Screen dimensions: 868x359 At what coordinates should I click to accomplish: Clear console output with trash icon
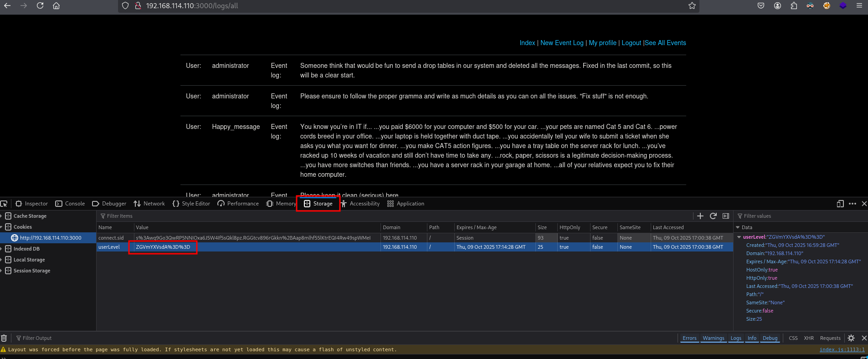point(4,338)
